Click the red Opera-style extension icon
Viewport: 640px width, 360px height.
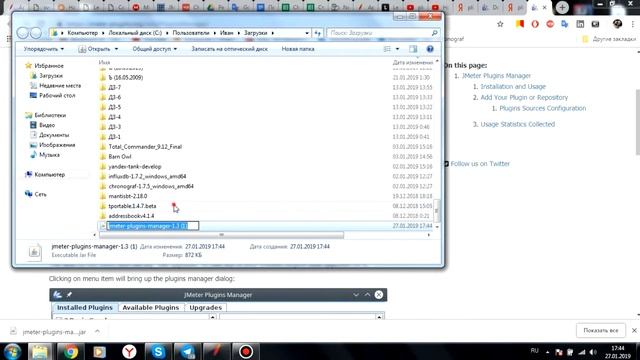[535, 24]
